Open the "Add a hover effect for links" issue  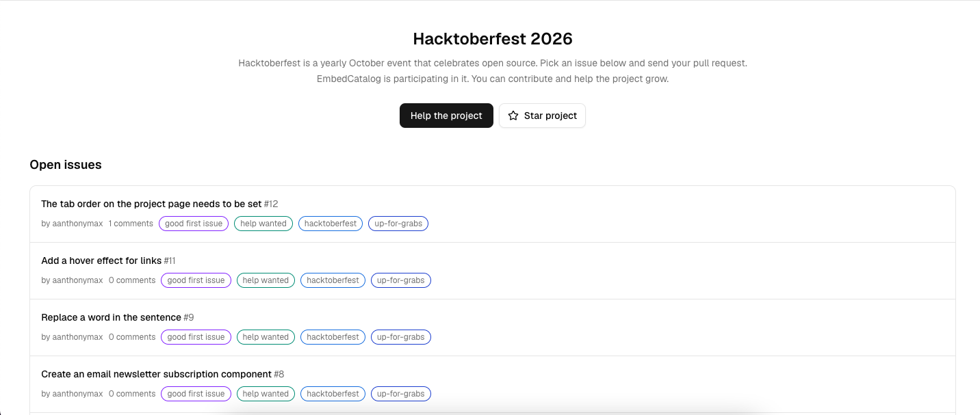tap(101, 260)
